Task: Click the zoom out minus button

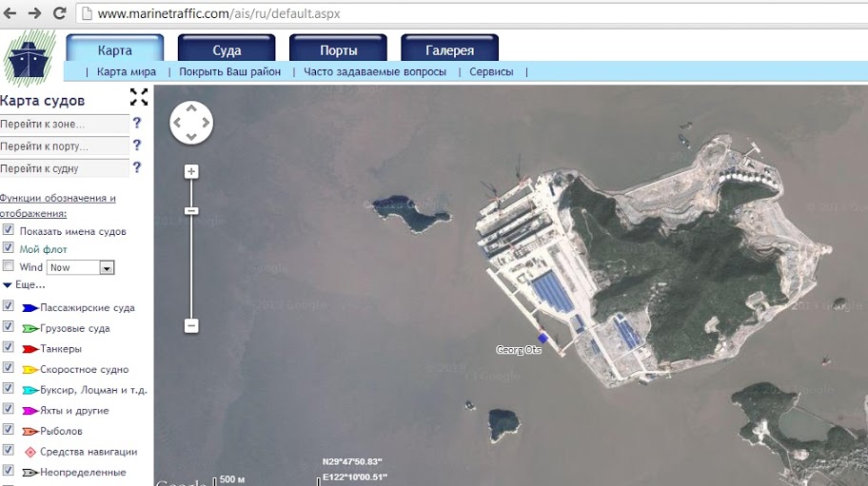Action: tap(191, 325)
